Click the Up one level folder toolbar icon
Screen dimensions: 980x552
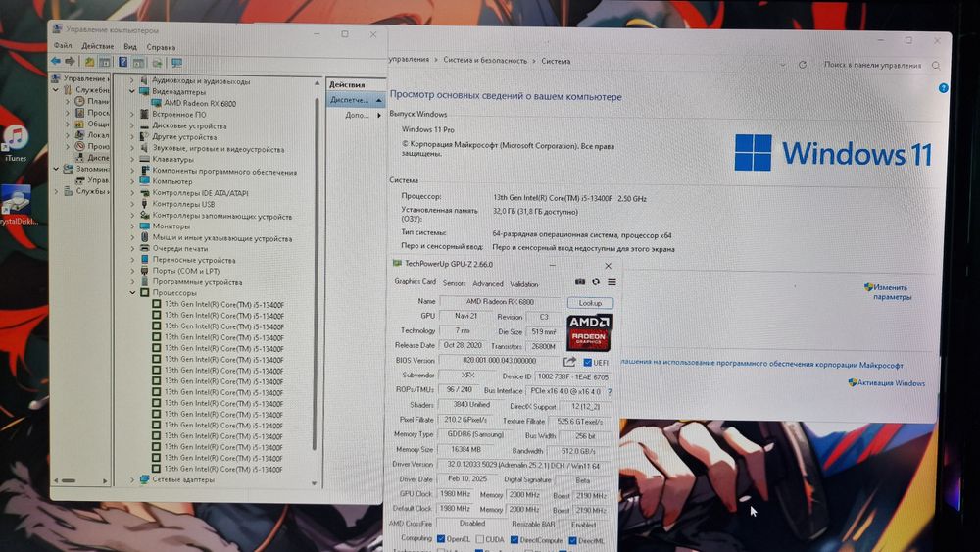89,62
